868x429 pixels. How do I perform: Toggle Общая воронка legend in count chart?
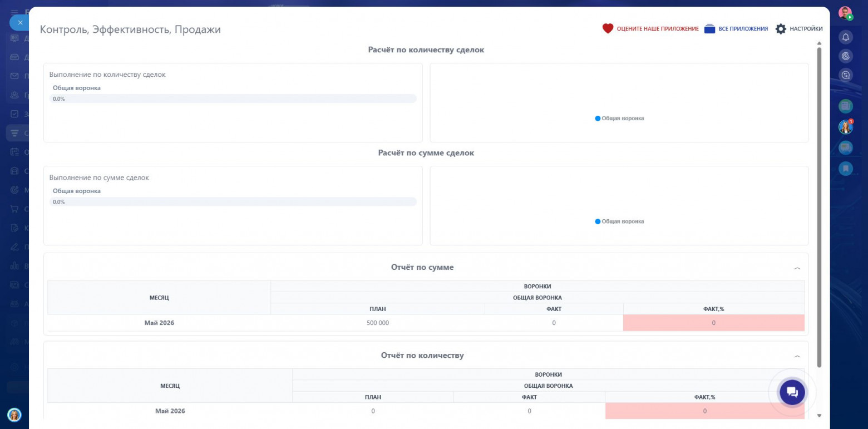point(619,119)
